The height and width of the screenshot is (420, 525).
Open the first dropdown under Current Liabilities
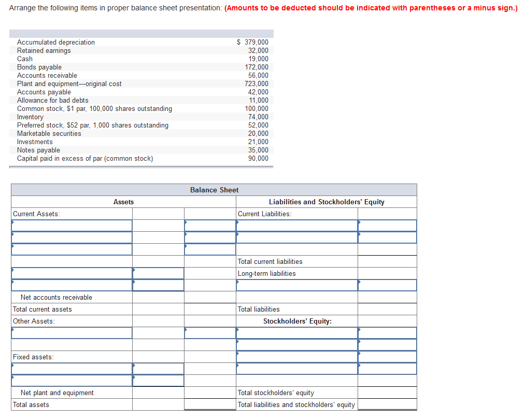tap(296, 225)
